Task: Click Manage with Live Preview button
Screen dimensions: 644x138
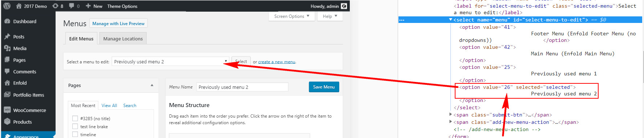Action: click(118, 23)
